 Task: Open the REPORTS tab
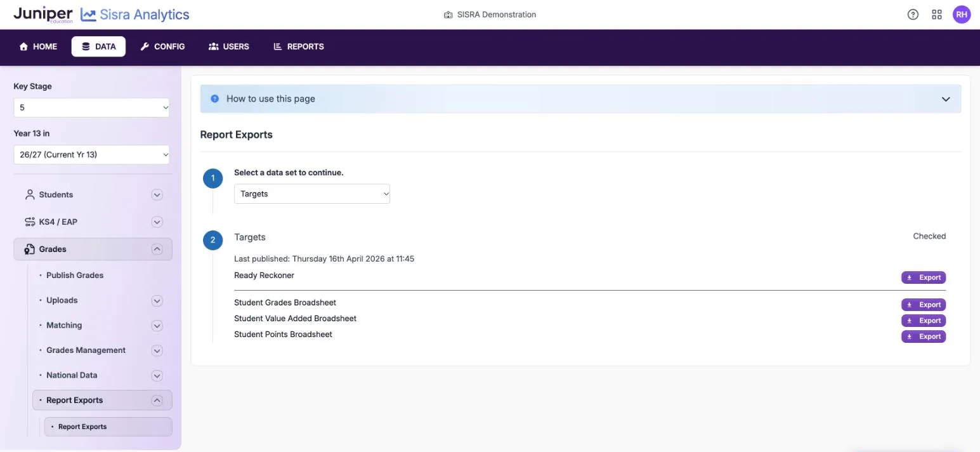[x=299, y=46]
